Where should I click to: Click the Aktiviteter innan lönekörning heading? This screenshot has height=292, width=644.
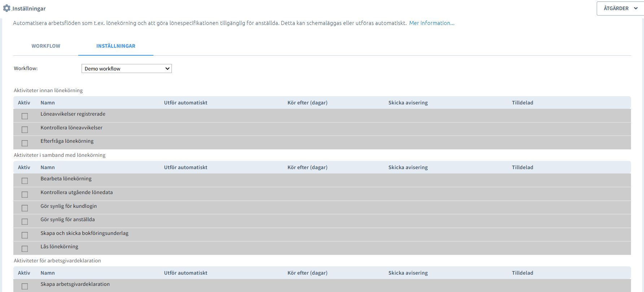coord(48,90)
